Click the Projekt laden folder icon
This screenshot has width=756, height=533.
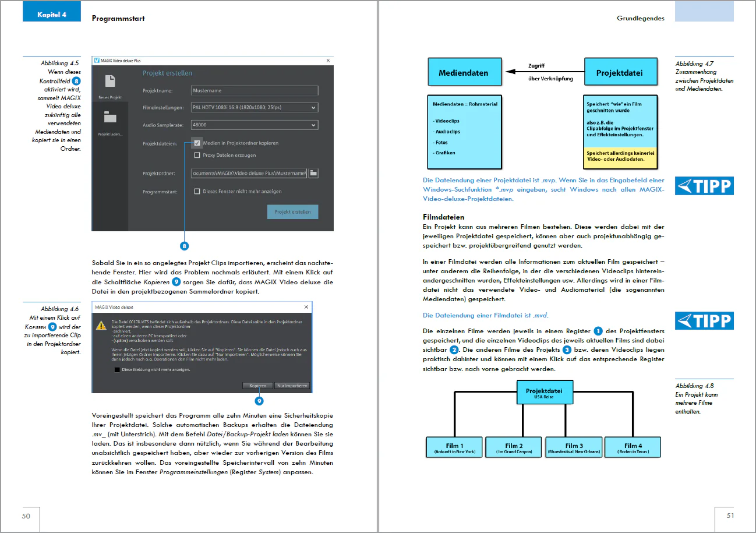[x=110, y=117]
